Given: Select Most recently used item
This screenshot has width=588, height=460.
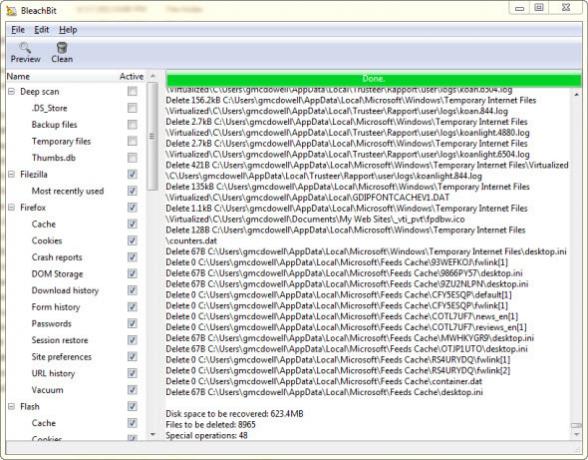Looking at the screenshot, I should coord(68,191).
